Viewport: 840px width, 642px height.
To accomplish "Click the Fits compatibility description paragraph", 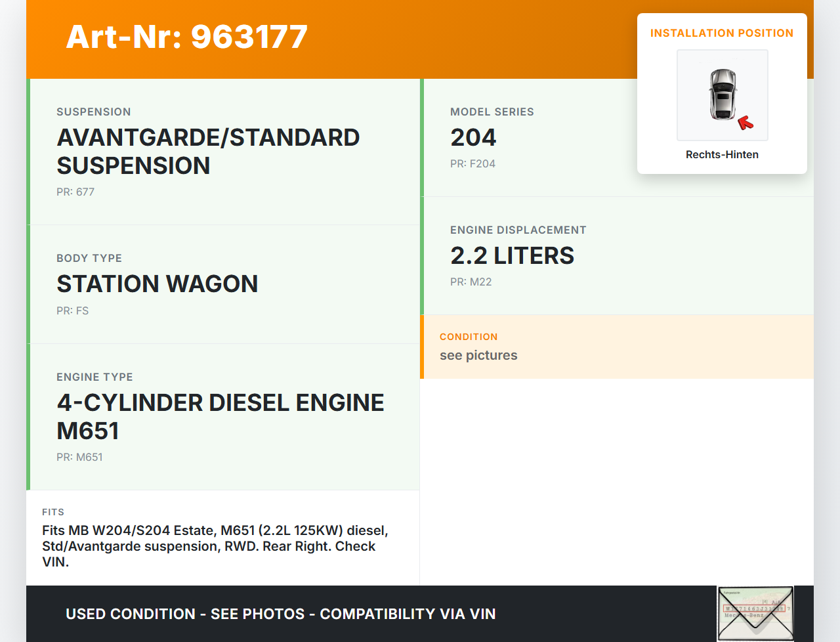I will [215, 546].
